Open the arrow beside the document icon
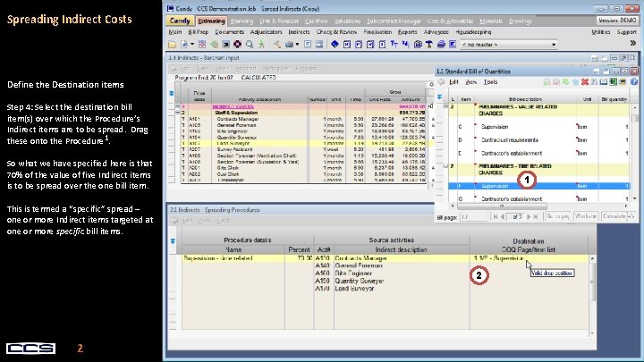The image size is (644, 362). (x=191, y=45)
